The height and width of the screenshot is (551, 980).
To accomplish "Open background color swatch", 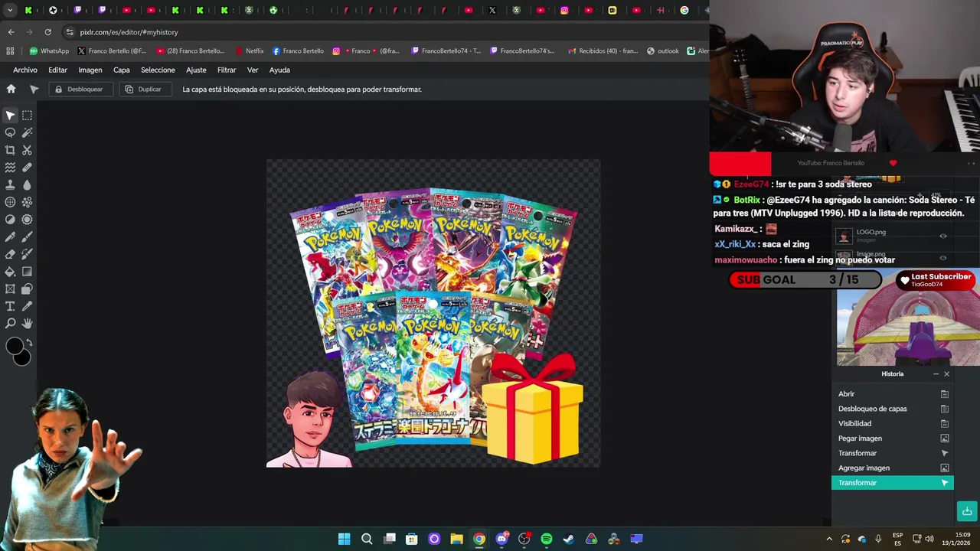I will click(x=24, y=358).
